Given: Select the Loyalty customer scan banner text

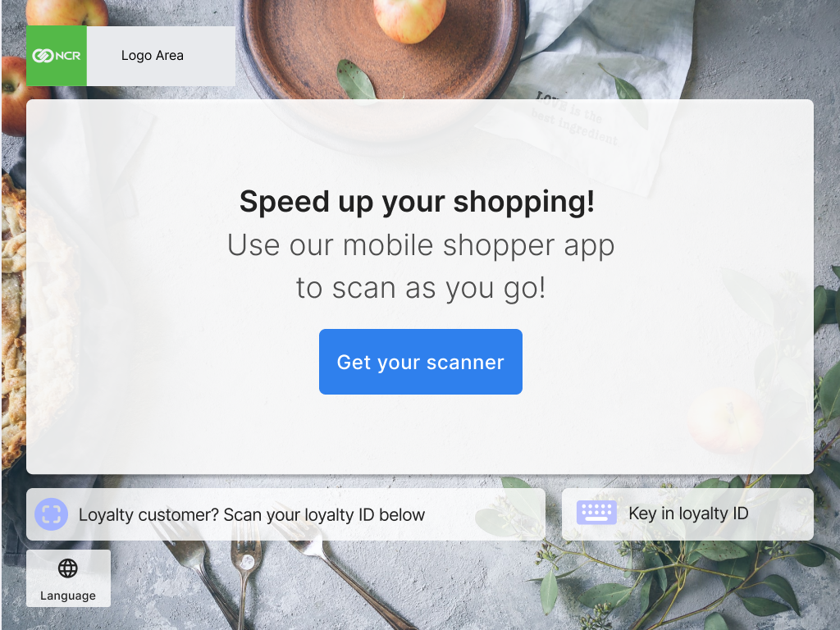Looking at the screenshot, I should (251, 514).
